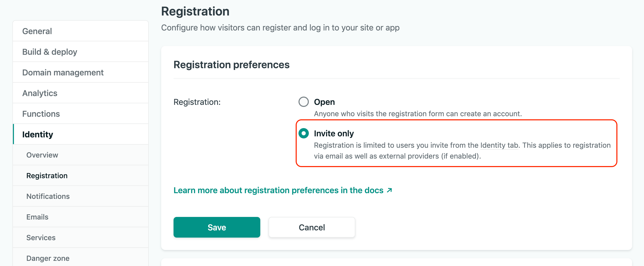Open General settings in sidebar
This screenshot has width=644, height=266.
[x=37, y=31]
